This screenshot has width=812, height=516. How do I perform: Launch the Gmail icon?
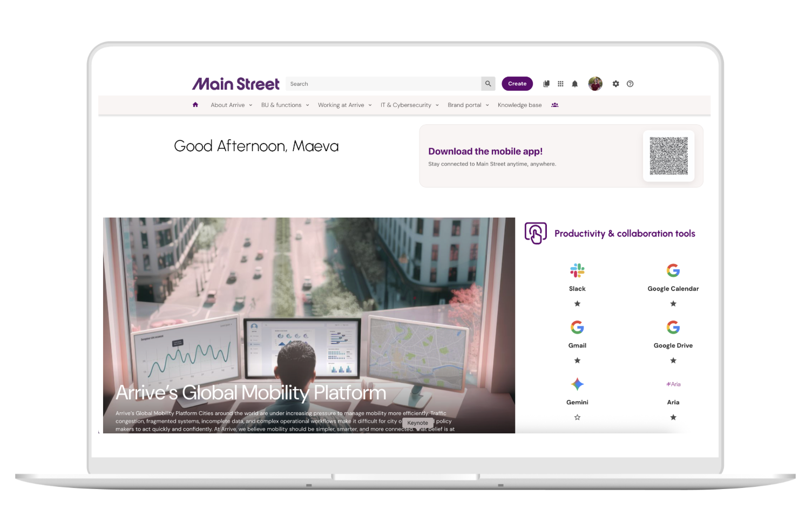coord(577,327)
